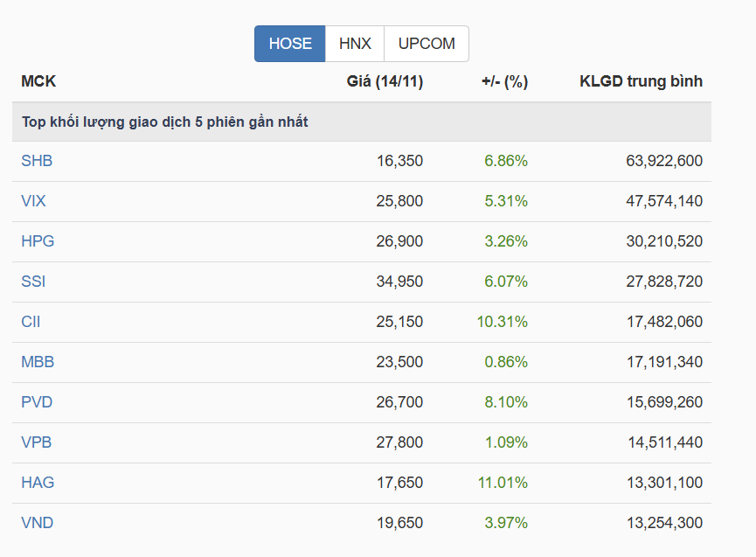Click the MCK column header

click(38, 82)
